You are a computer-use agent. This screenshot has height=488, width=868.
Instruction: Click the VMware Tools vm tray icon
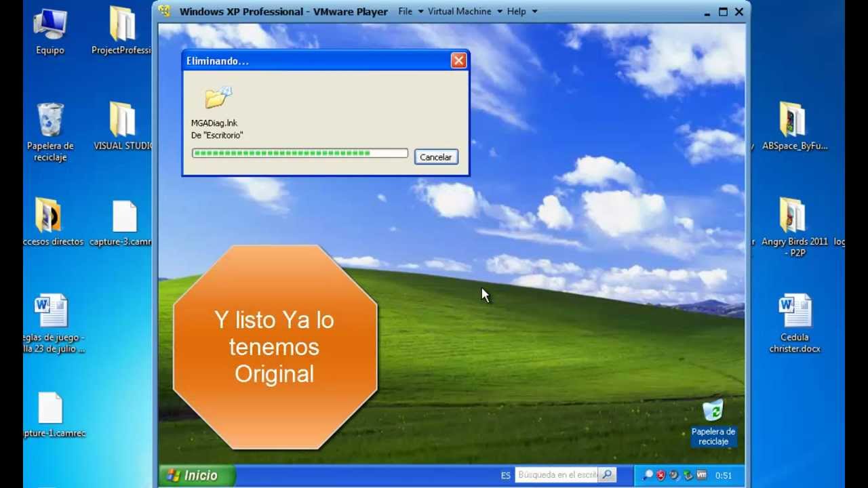tap(702, 475)
